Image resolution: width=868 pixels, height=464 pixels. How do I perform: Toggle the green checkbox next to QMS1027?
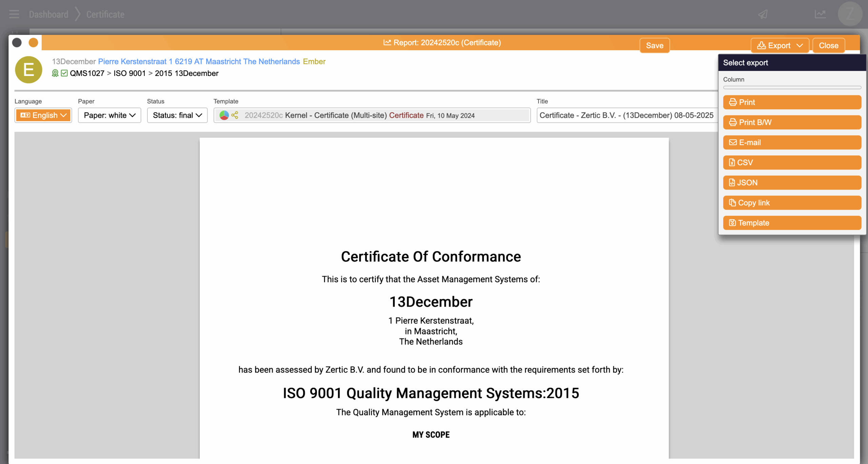tap(64, 73)
